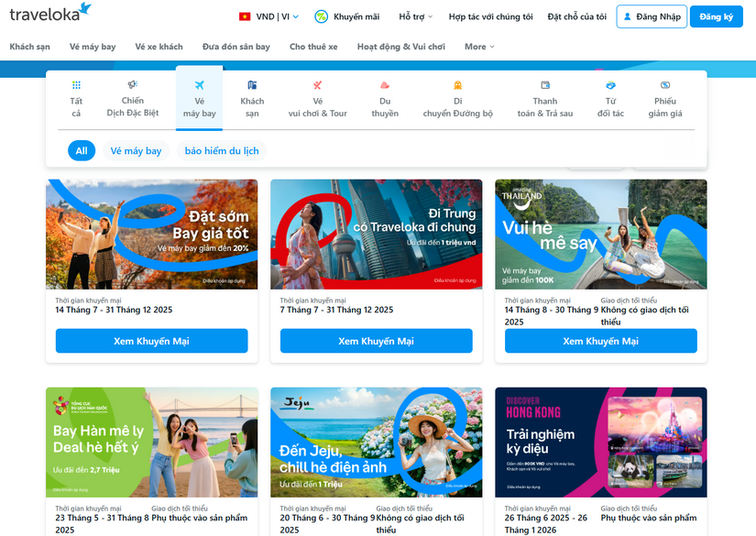Click the date text 26 Tháng 6 2025 - 26 Tháng 1 2026
This screenshot has width=756, height=536.
point(546,524)
